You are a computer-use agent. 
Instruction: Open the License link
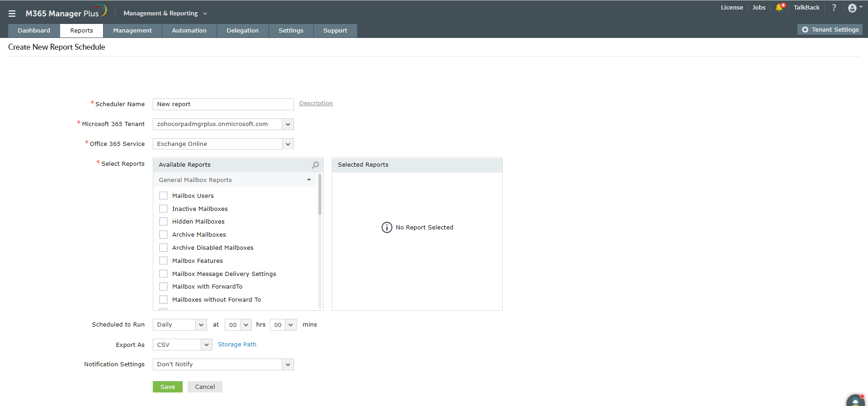(732, 8)
